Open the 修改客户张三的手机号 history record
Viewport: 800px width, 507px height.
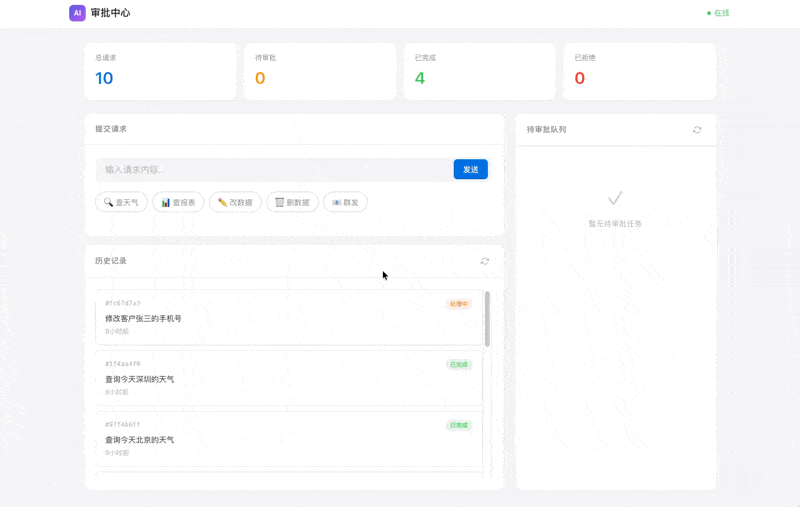(288, 318)
